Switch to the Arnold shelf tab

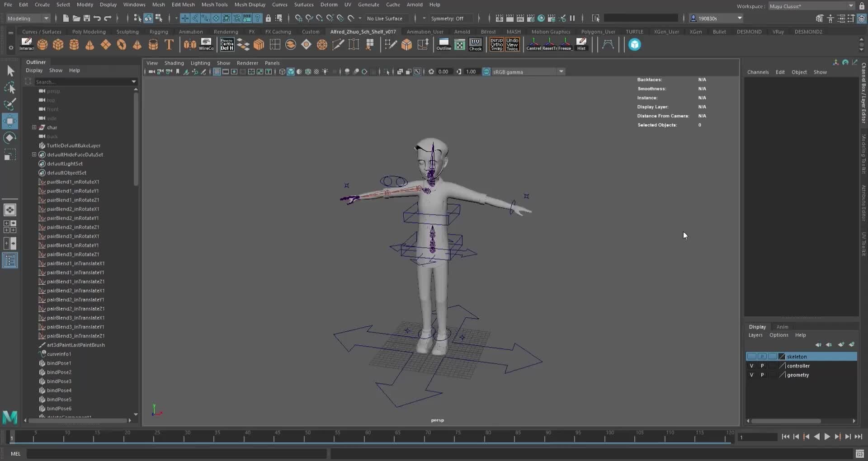coord(462,32)
